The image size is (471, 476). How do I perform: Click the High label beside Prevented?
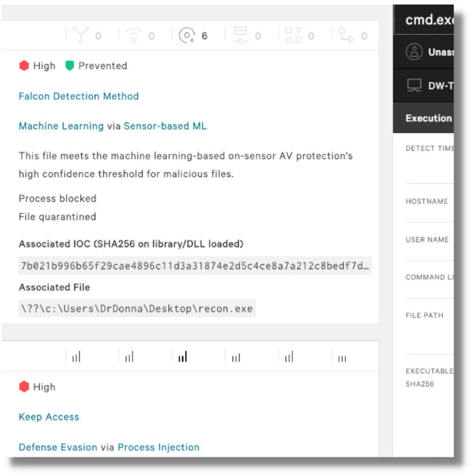tap(44, 66)
